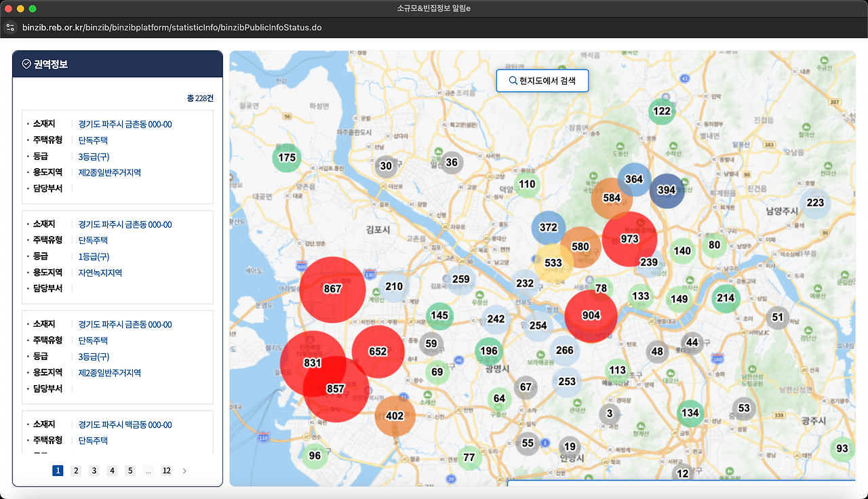The image size is (868, 499).
Task: Open the green 113 cluster marker
Action: [618, 370]
